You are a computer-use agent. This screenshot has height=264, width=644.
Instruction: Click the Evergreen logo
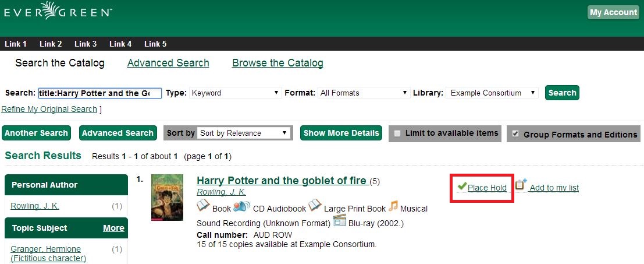[x=58, y=10]
